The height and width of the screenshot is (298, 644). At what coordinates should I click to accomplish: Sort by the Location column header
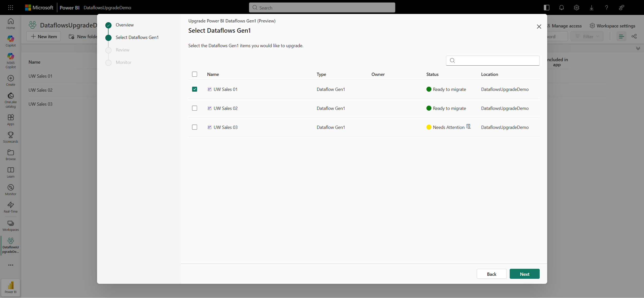point(489,74)
